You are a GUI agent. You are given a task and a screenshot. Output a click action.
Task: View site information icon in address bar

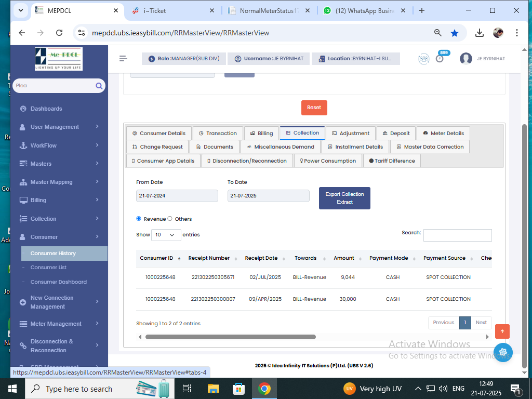[82, 33]
